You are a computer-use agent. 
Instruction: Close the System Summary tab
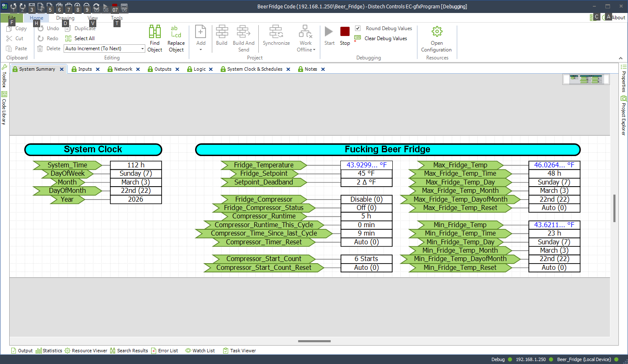(x=62, y=69)
